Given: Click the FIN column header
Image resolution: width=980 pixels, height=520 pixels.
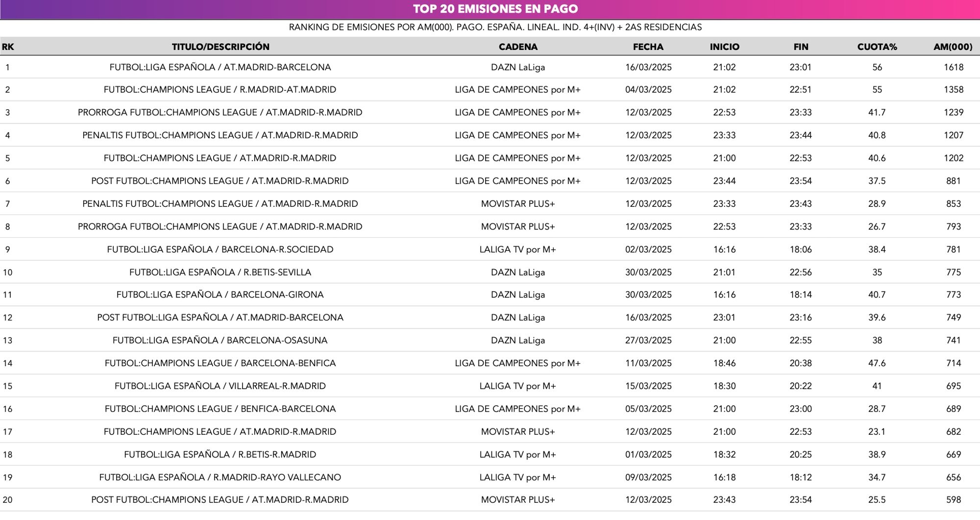Looking at the screenshot, I should click(x=801, y=47).
